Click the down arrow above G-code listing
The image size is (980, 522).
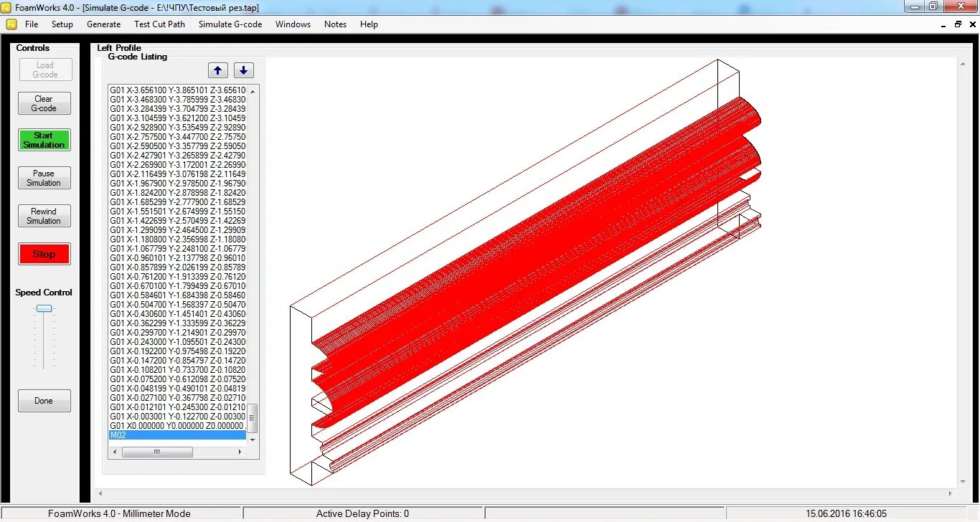point(243,70)
